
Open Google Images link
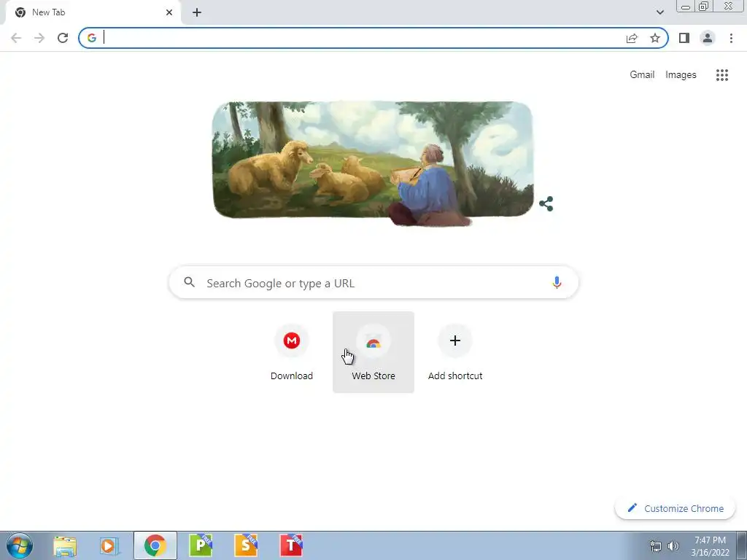coord(681,75)
